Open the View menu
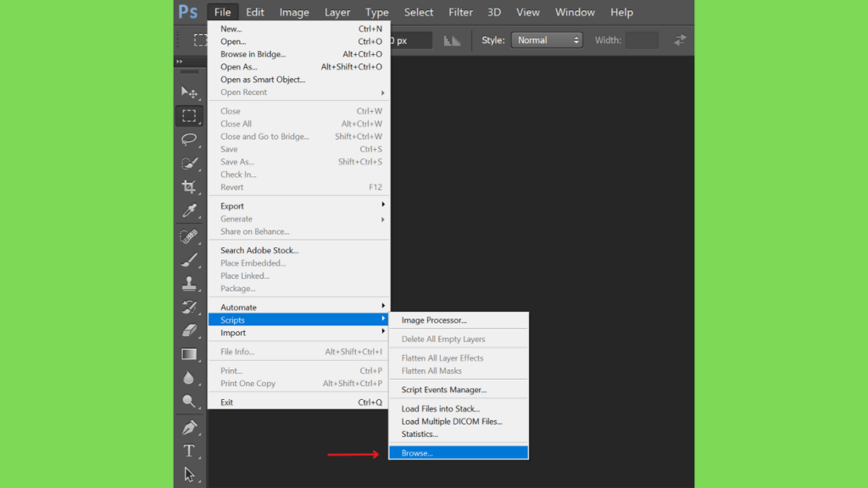The width and height of the screenshot is (868, 488). pos(528,12)
